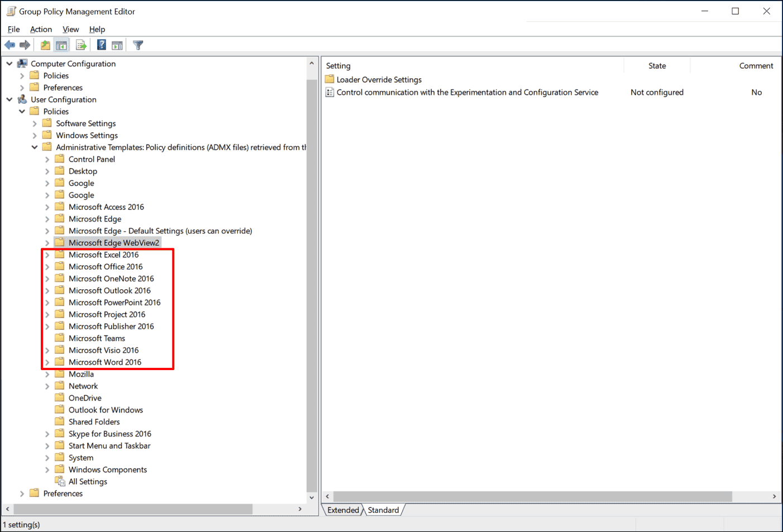This screenshot has height=532, width=783.
Task: Select the Microsoft Teams folder
Action: coord(97,338)
